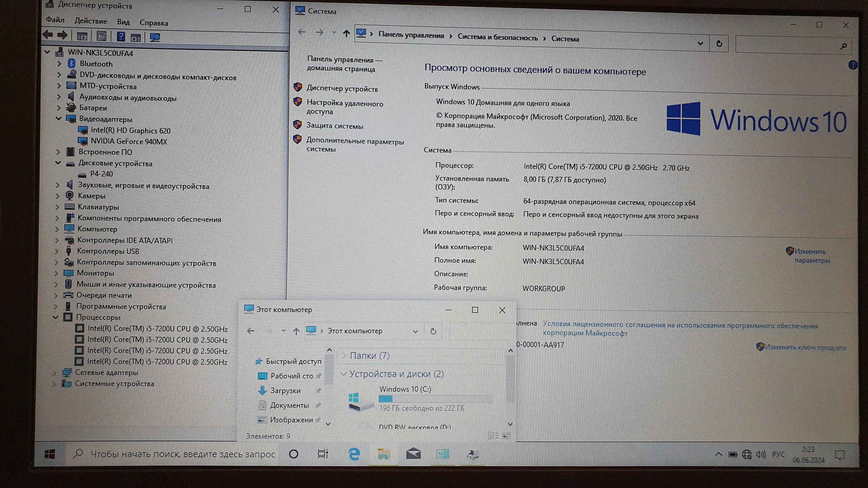Screen dimensions: 868x488
Task: Open Task View from the taskbar
Action: [x=323, y=454]
